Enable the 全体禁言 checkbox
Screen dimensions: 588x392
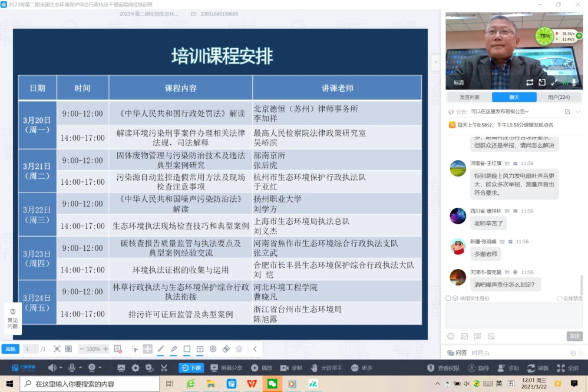click(560, 298)
